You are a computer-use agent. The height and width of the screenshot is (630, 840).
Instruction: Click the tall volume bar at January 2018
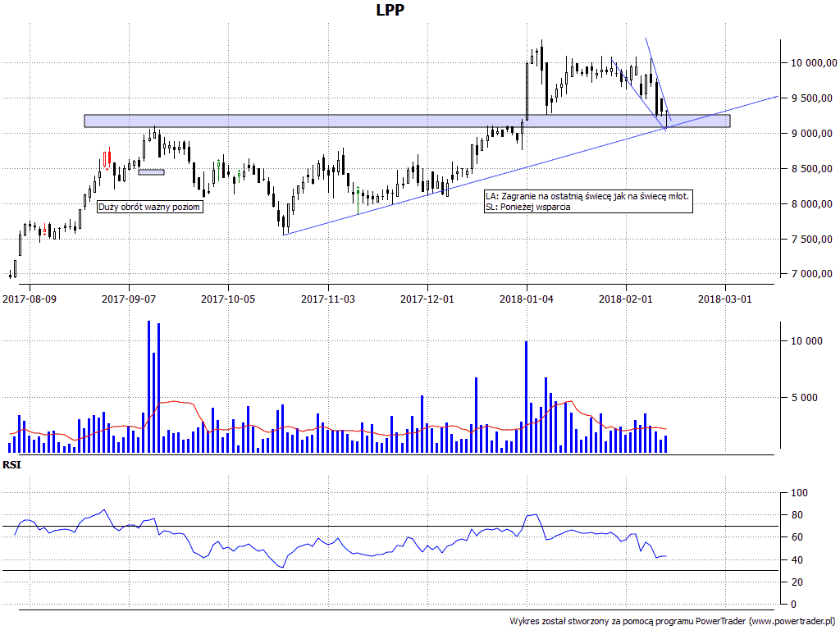(526, 397)
